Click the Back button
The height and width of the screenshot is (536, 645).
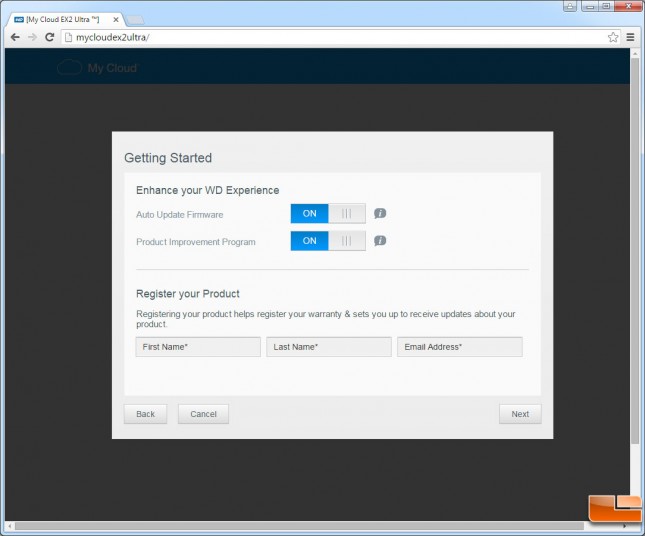click(146, 414)
